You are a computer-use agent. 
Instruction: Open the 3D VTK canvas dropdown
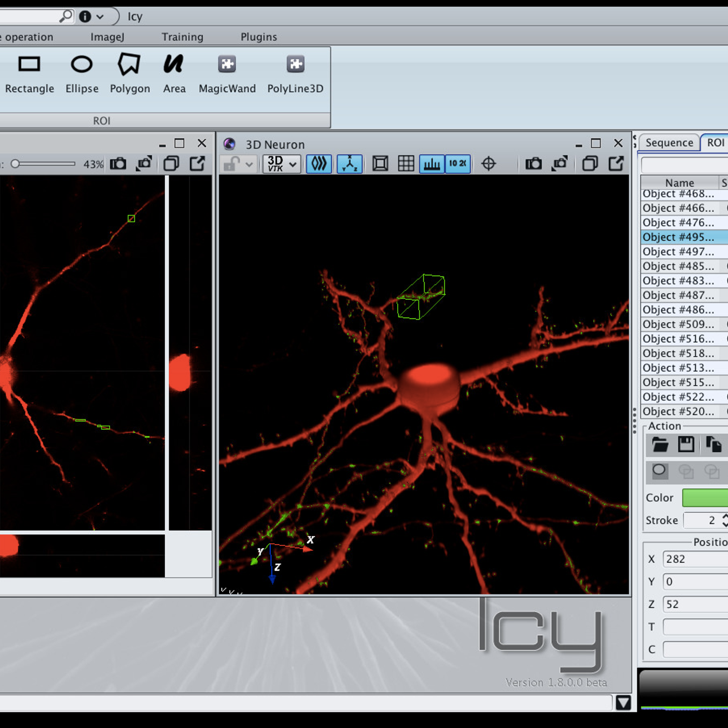282,164
